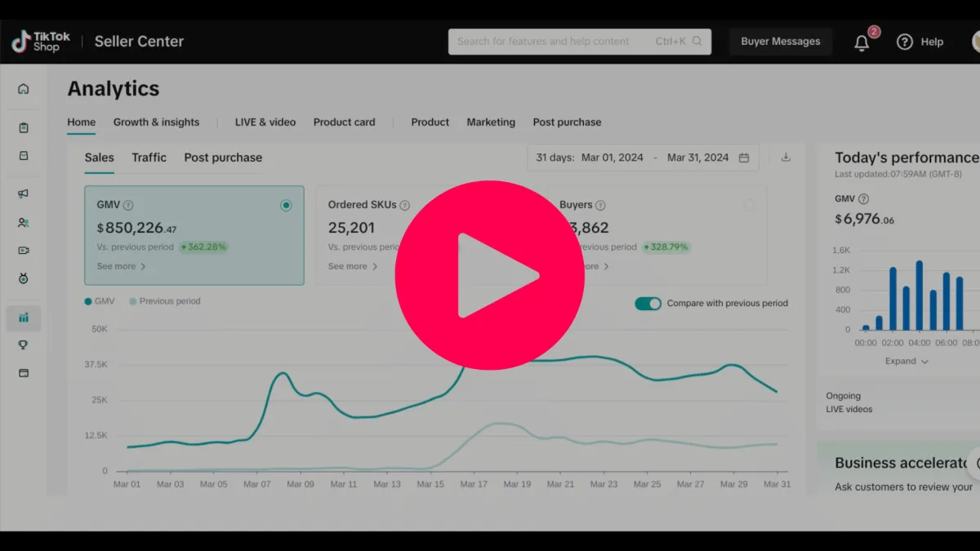Click the Mar 01 label on the chart axis
The height and width of the screenshot is (551, 980).
(x=127, y=484)
